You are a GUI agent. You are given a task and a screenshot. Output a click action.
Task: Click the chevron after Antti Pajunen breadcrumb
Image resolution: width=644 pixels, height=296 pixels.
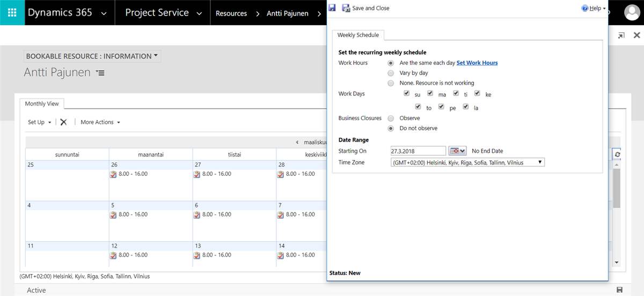318,13
